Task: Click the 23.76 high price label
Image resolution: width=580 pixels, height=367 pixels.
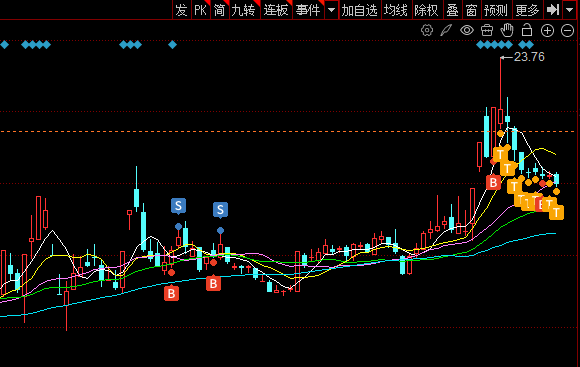Action: [x=529, y=57]
